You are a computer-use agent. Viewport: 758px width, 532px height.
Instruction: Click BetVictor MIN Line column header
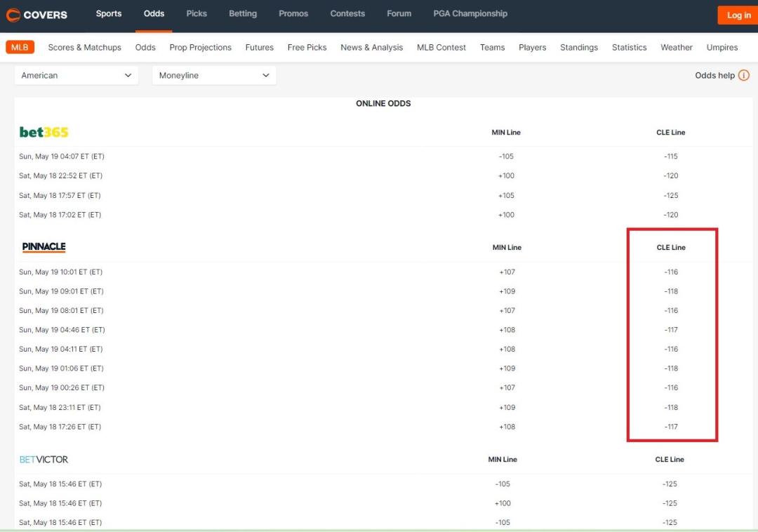(503, 460)
